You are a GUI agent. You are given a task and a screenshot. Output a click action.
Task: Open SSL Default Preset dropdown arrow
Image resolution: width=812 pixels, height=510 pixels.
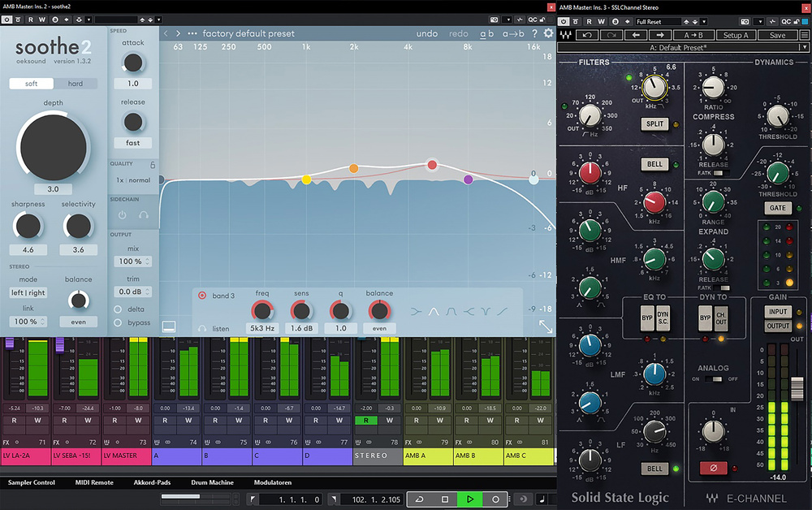(x=804, y=47)
